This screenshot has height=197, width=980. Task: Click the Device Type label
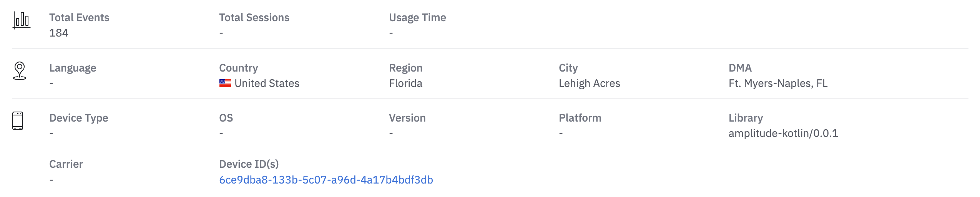[78, 118]
